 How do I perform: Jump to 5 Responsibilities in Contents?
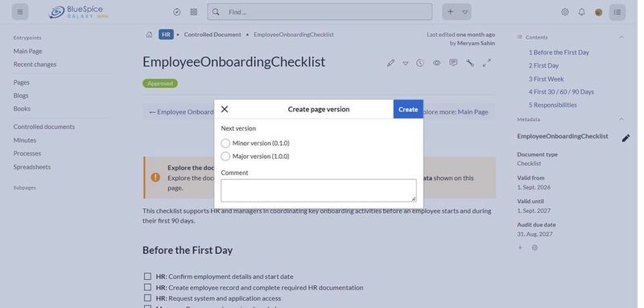(552, 105)
